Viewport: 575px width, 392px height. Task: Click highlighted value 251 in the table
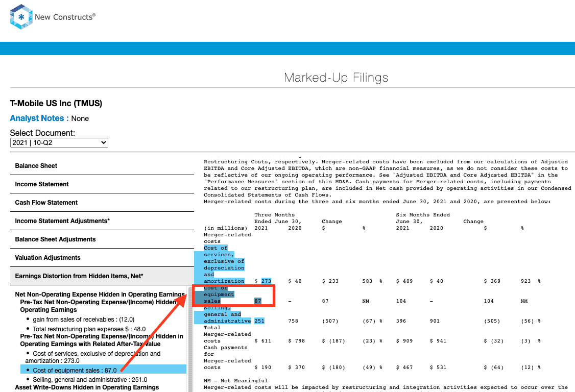point(259,321)
